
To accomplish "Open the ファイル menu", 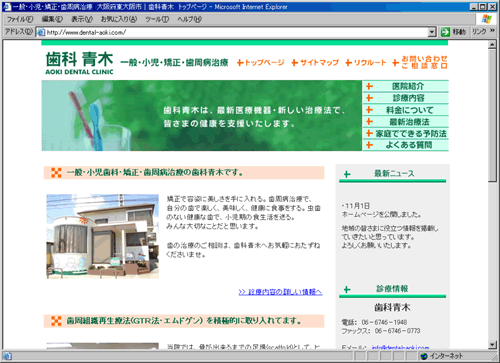I will point(20,19).
